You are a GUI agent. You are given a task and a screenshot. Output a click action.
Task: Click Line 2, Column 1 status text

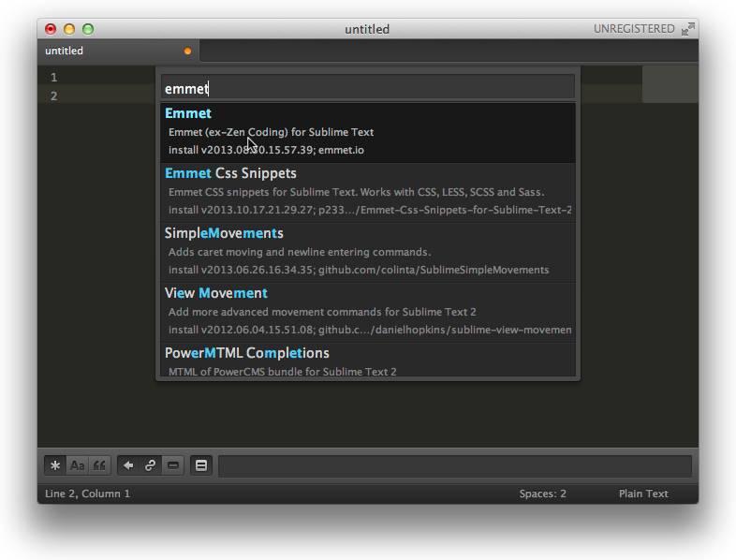click(87, 494)
